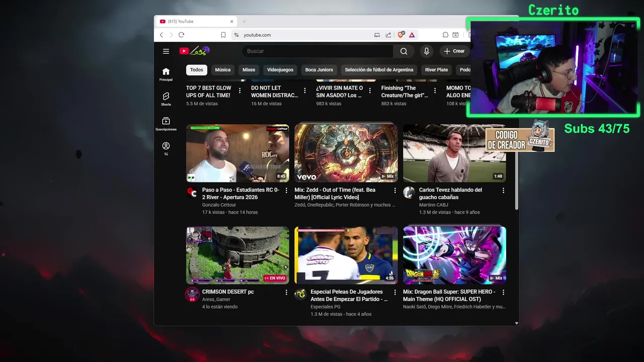Screen dimensions: 644x362
Task: Click the Brave Rewards triangle icon
Action: pyautogui.click(x=412, y=35)
